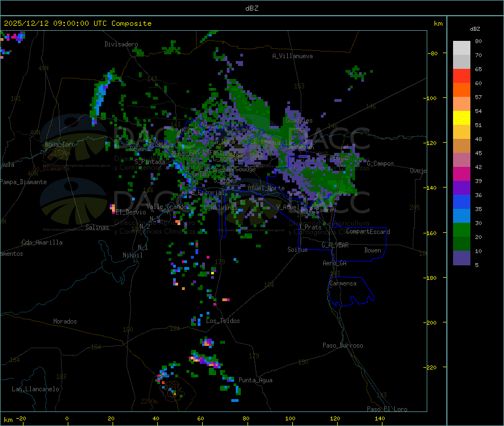The width and height of the screenshot is (504, 426).
Task: Click the Carmensa map label
Action: (x=343, y=283)
